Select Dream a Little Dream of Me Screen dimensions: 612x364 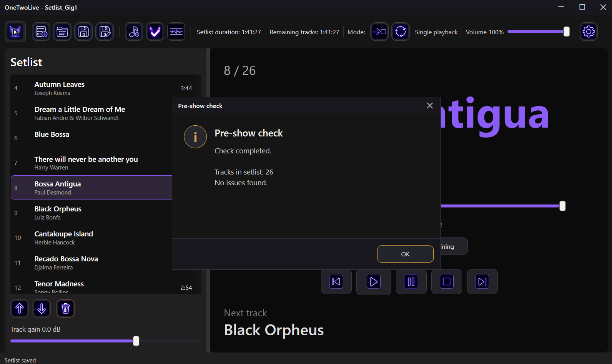click(91, 113)
